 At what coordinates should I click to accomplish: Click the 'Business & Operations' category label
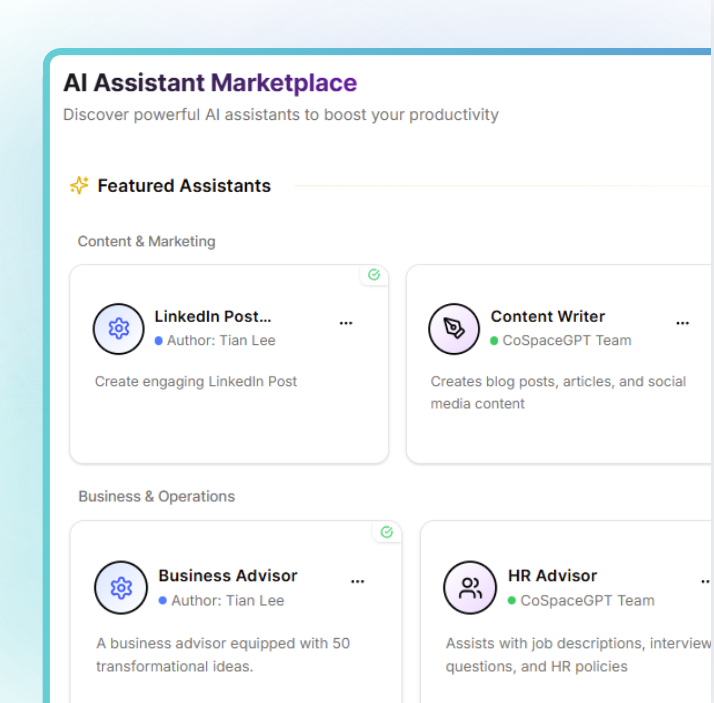[157, 496]
